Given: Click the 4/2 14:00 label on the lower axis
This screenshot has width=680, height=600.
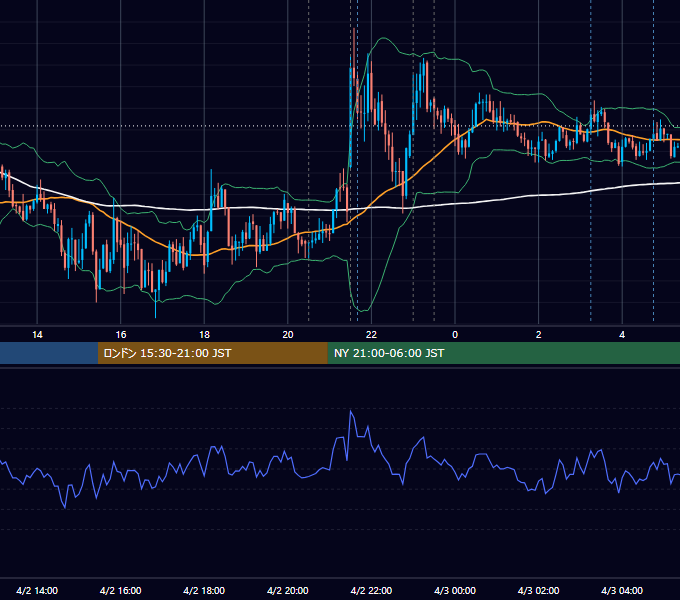Looking at the screenshot, I should tap(37, 590).
